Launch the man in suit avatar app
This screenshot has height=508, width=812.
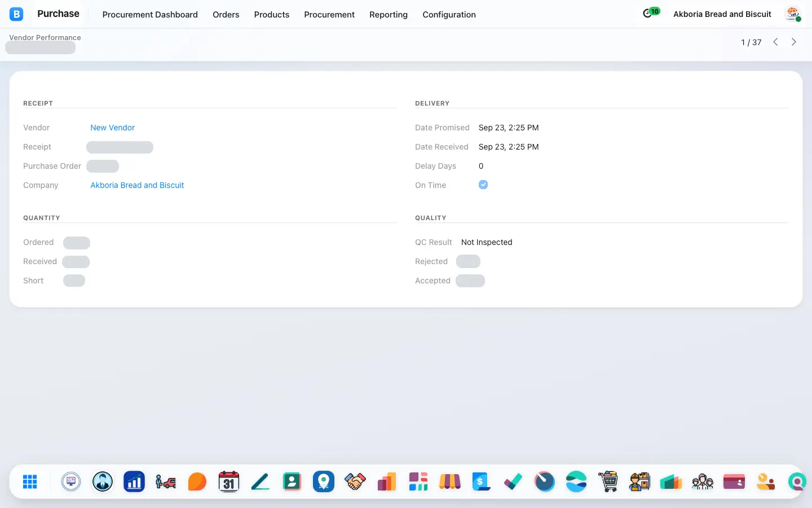coord(103,481)
